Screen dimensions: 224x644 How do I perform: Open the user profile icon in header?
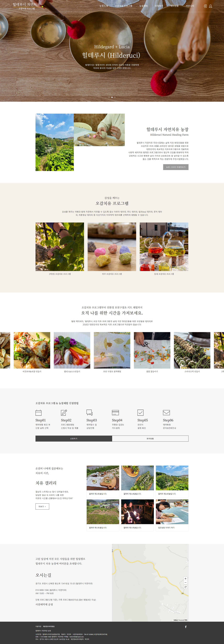tap(210, 6)
